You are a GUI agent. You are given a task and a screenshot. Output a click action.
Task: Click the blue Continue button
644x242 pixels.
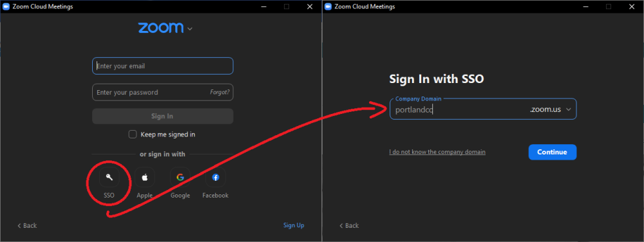tap(553, 152)
